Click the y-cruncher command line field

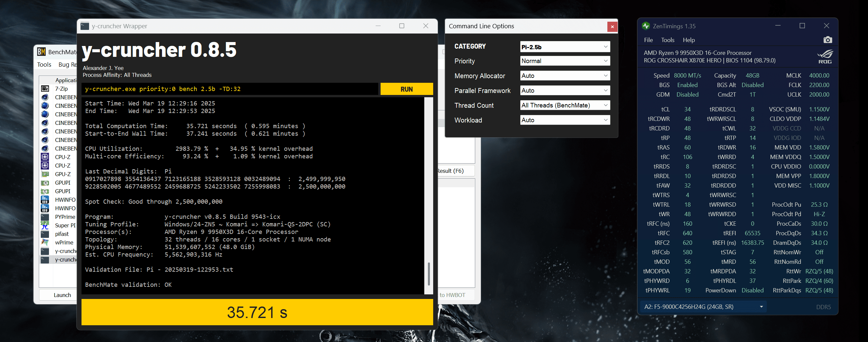(230, 89)
